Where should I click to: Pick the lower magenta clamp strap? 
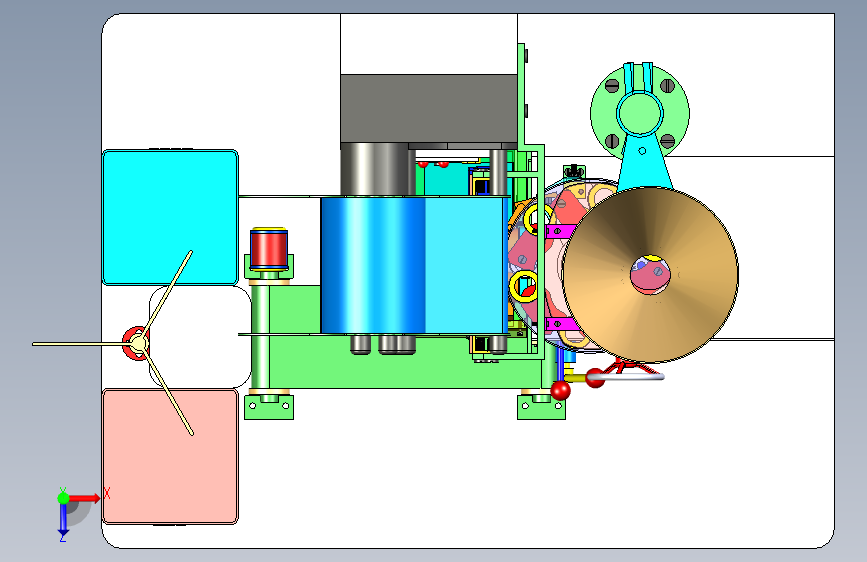tap(560, 324)
